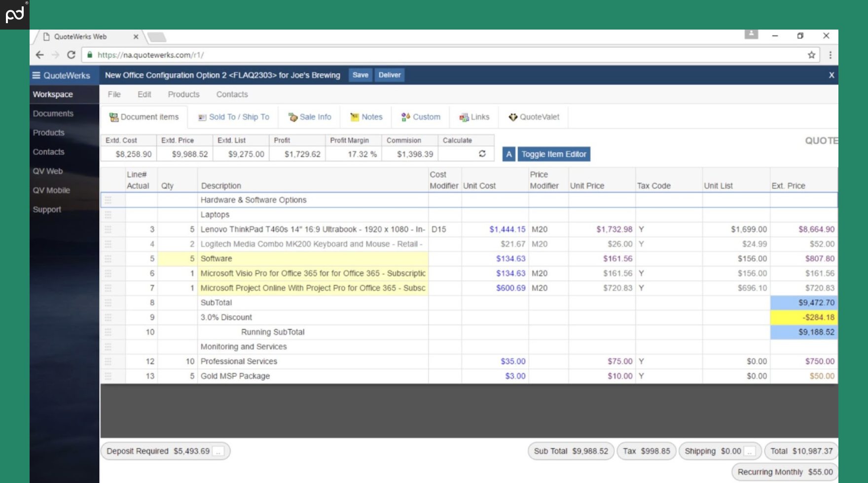Viewport: 868px width, 483px height.
Task: Click the Total $10,987.37 pill
Action: point(801,451)
